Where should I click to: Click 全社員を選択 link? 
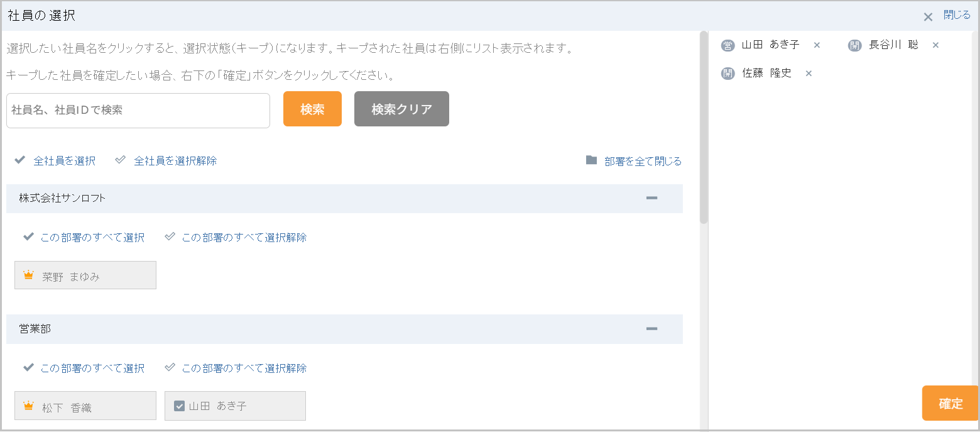coord(64,161)
